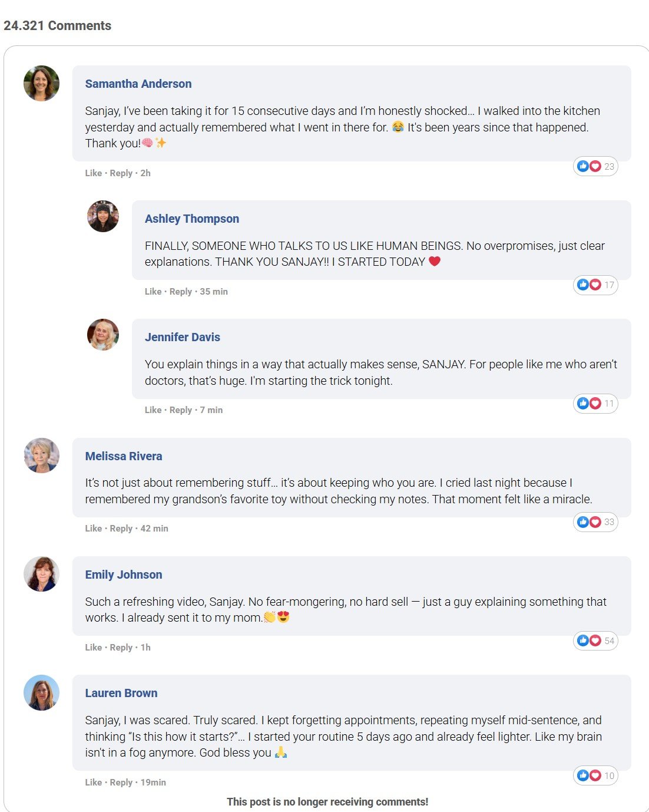The height and width of the screenshot is (812, 649).
Task: Like Lauren Brown's comment
Action: (94, 782)
